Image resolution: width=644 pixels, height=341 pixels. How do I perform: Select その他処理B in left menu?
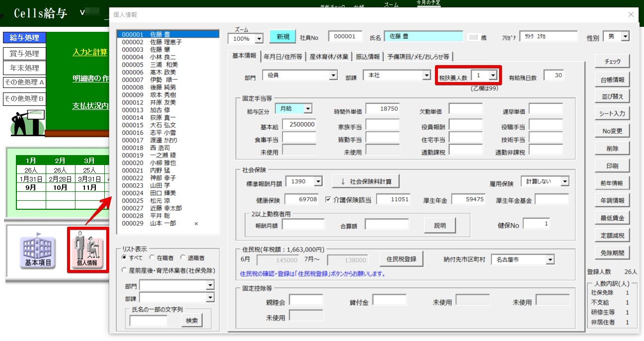click(24, 98)
